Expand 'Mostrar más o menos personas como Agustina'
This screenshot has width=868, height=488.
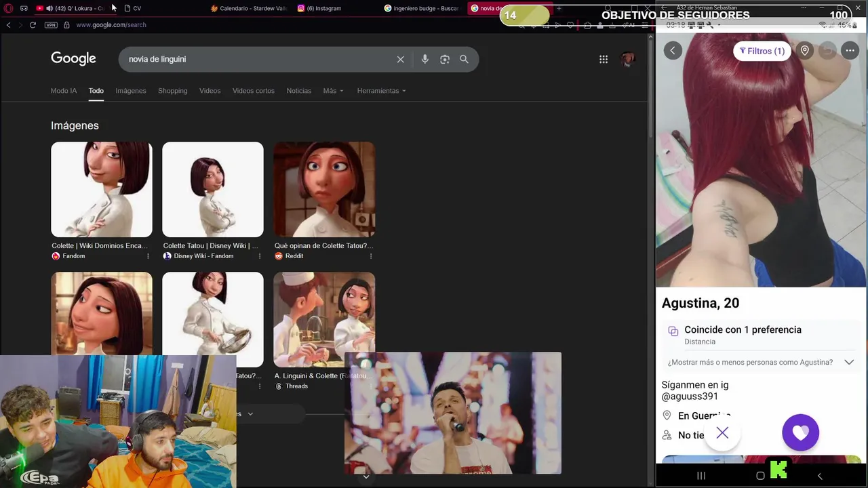[761, 363]
